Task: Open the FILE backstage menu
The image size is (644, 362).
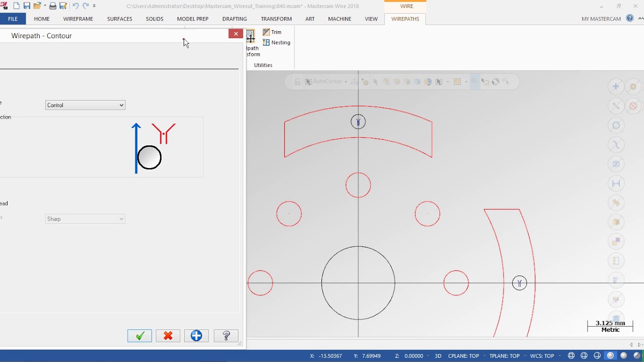Action: click(13, 19)
